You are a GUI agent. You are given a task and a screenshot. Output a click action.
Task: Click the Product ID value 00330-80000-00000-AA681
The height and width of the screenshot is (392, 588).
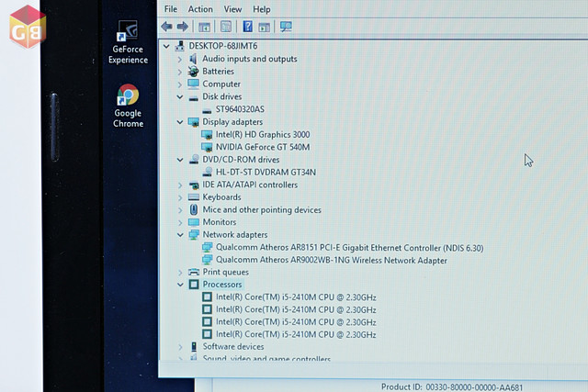point(474,387)
